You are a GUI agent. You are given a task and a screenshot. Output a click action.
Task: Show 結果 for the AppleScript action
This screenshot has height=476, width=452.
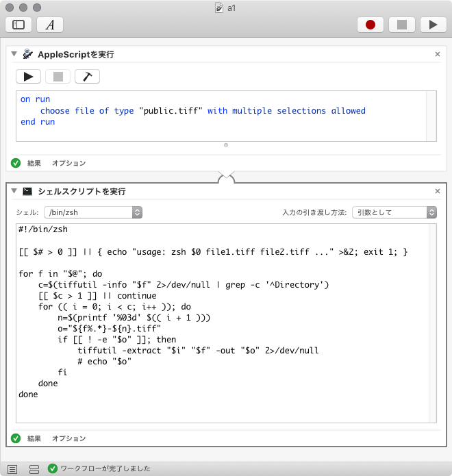[x=34, y=163]
